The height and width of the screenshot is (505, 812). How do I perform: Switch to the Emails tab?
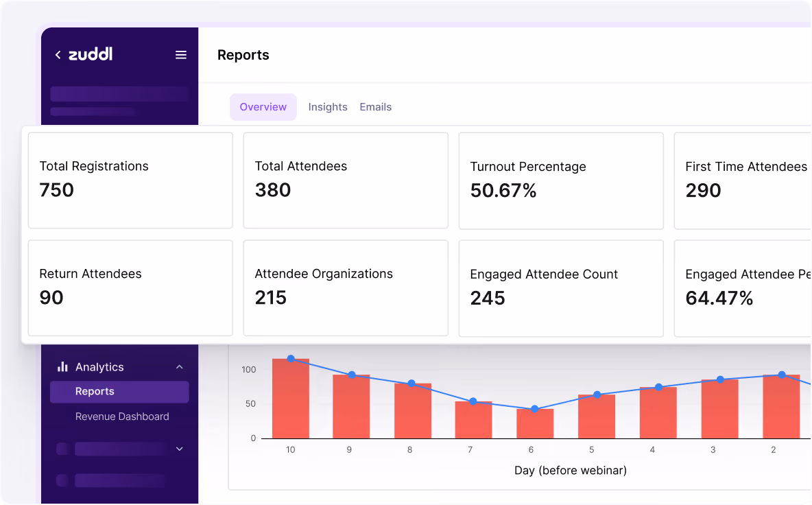tap(375, 107)
